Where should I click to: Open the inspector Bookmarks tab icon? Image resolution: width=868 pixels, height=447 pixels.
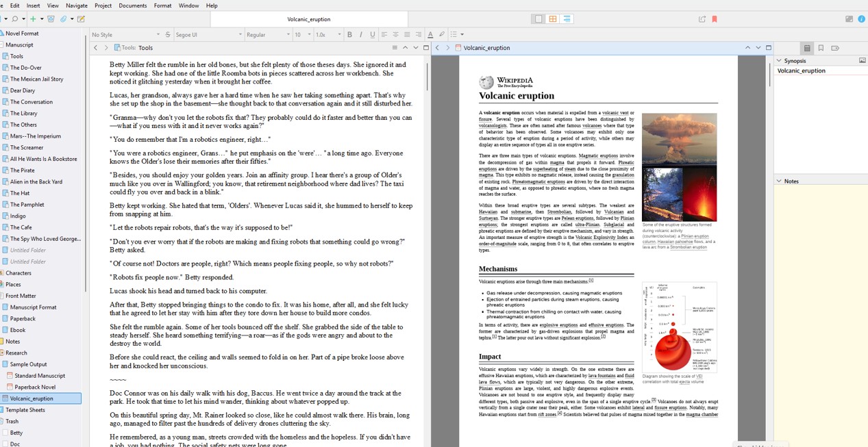click(821, 48)
